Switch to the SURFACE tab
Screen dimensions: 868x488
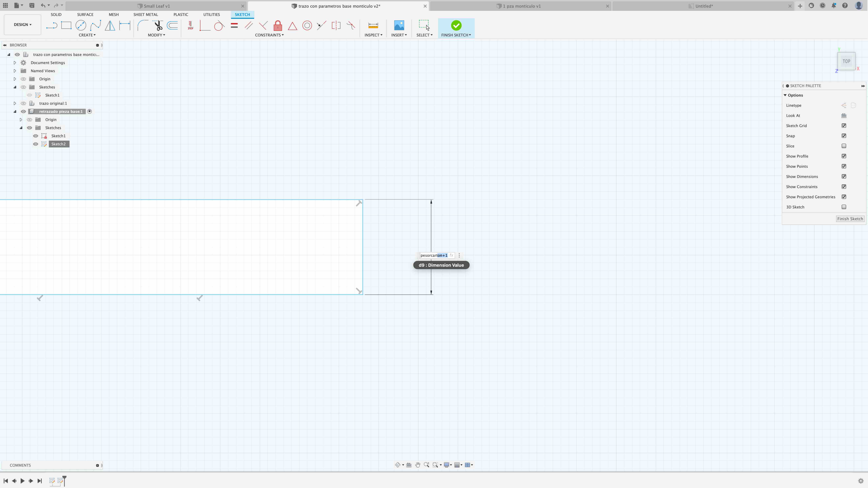click(x=85, y=14)
